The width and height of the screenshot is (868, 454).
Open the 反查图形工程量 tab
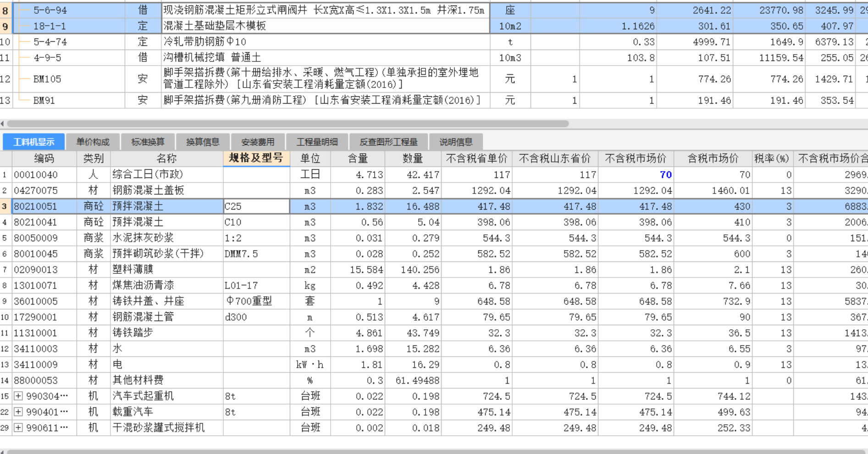pos(388,142)
